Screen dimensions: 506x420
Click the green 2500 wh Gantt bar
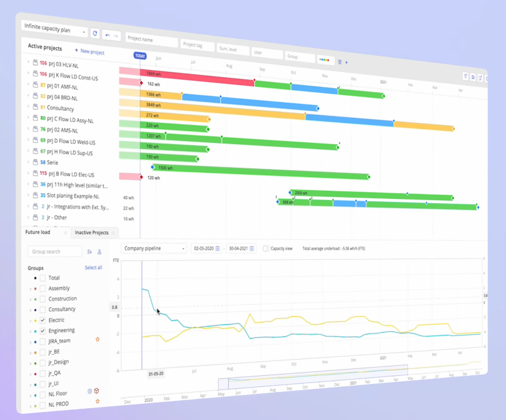(x=371, y=195)
